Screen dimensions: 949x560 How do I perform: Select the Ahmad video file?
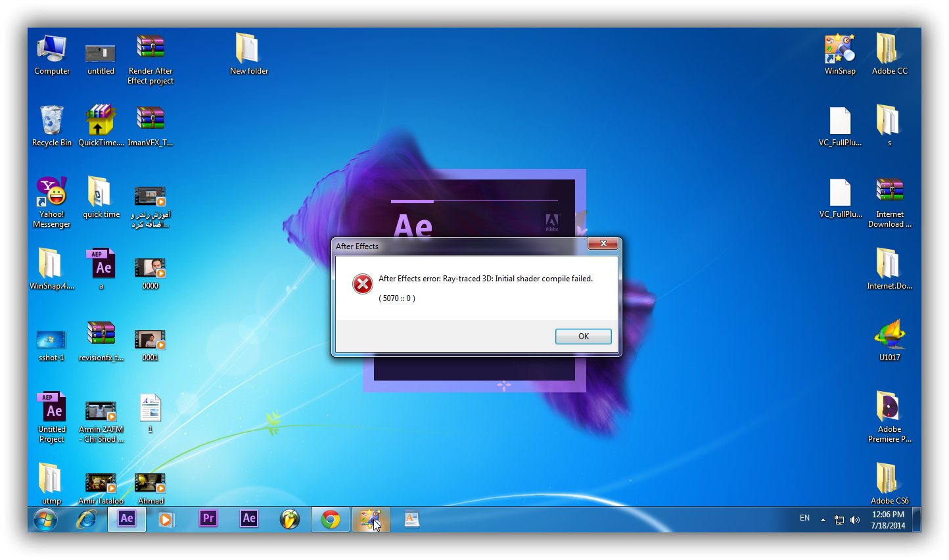(x=150, y=488)
